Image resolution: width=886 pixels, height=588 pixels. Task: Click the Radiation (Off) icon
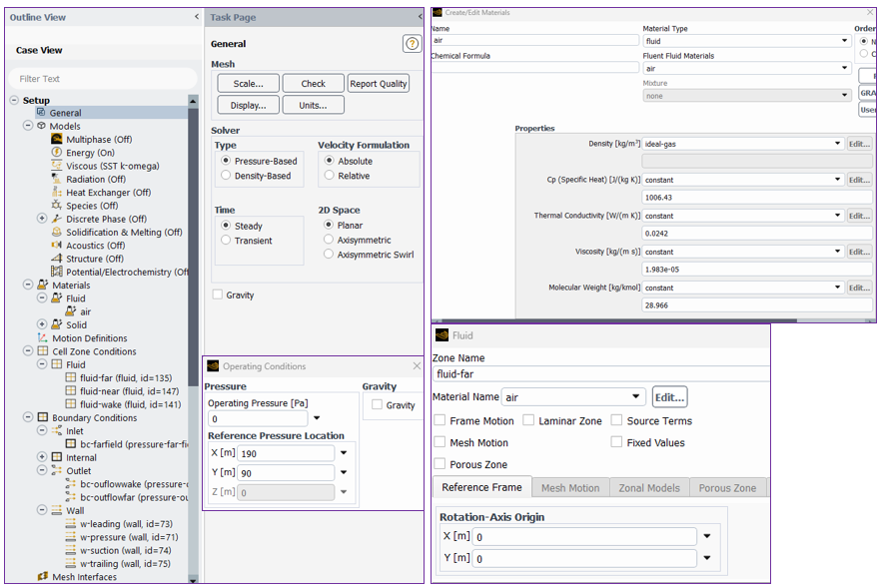(x=57, y=179)
